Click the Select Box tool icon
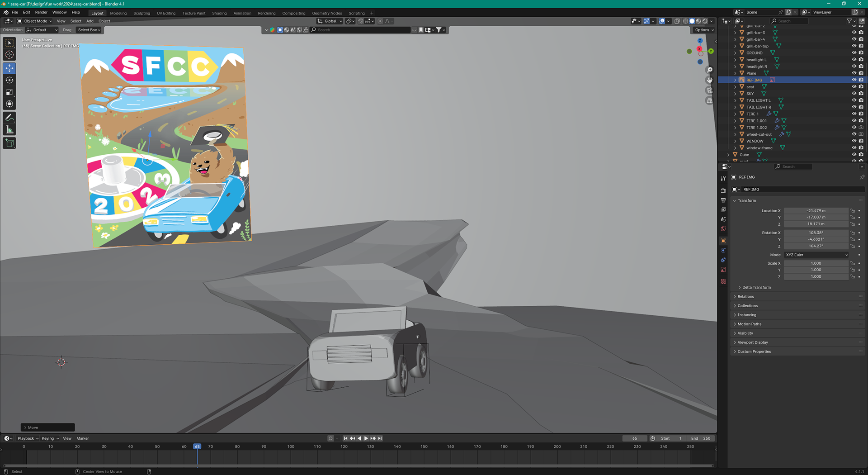 pyautogui.click(x=9, y=43)
